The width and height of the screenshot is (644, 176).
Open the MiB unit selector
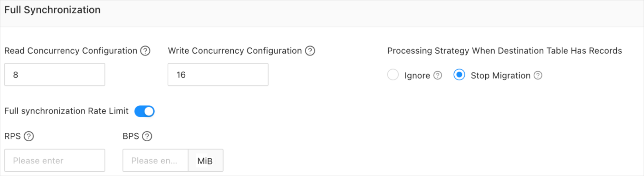(205, 161)
